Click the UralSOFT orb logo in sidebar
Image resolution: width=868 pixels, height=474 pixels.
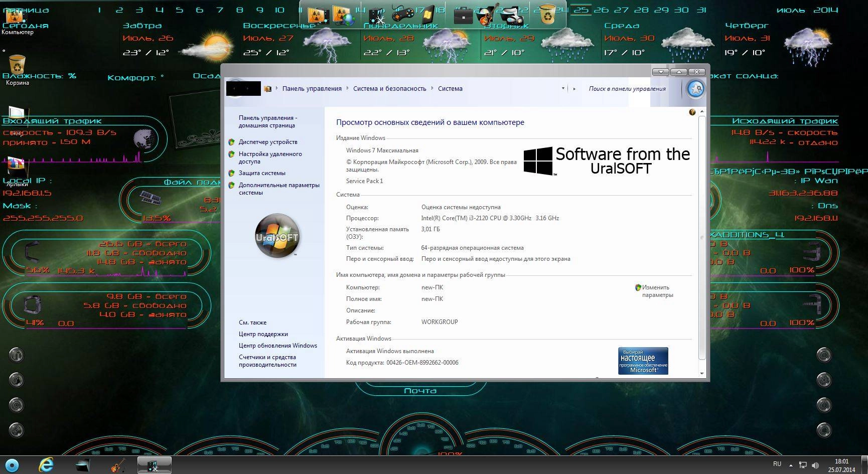coord(277,236)
